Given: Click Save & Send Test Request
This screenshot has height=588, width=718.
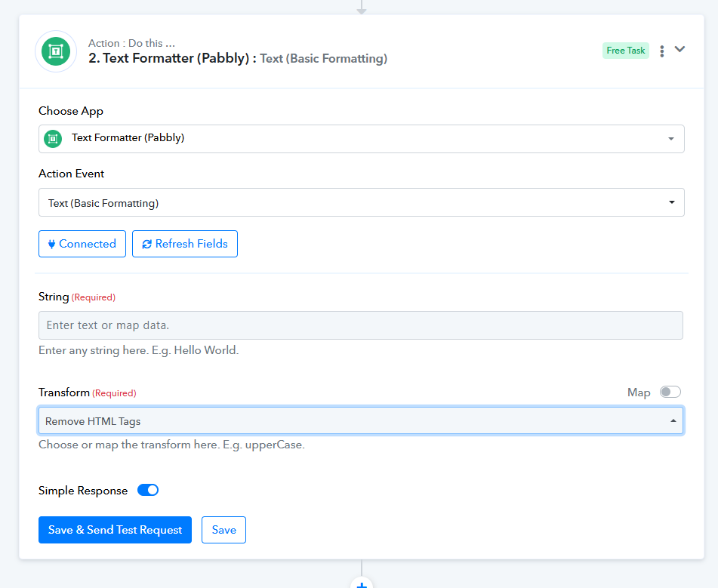Looking at the screenshot, I should pos(115,530).
